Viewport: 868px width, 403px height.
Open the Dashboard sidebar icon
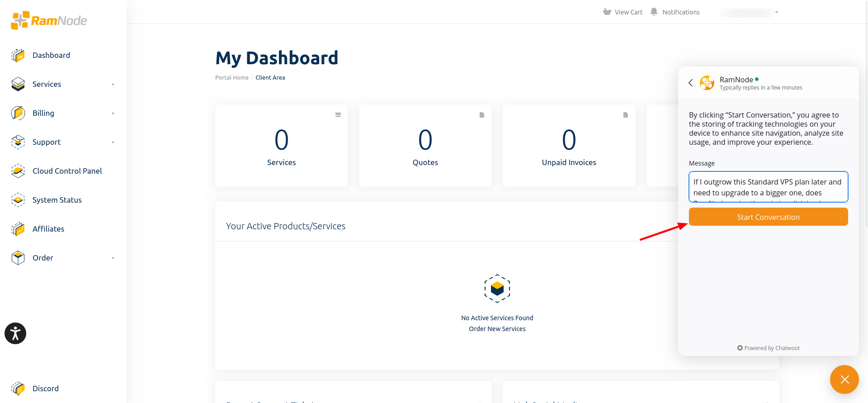(18, 55)
